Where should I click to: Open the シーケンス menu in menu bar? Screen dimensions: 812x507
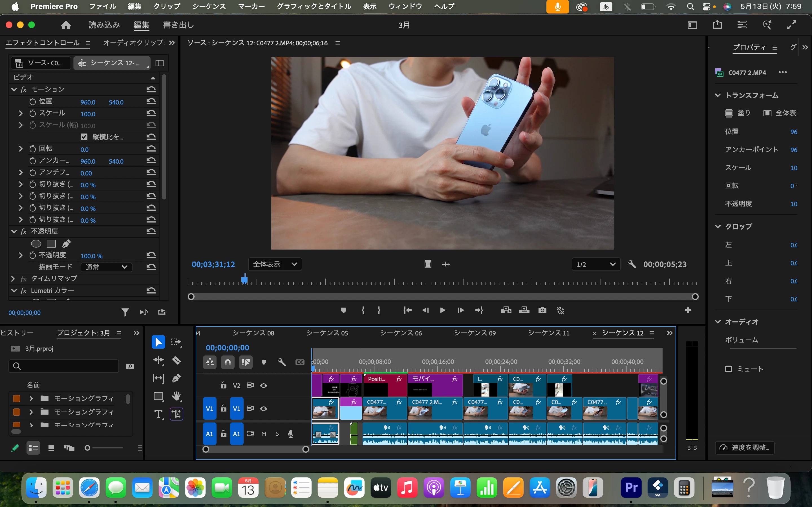pyautogui.click(x=209, y=6)
